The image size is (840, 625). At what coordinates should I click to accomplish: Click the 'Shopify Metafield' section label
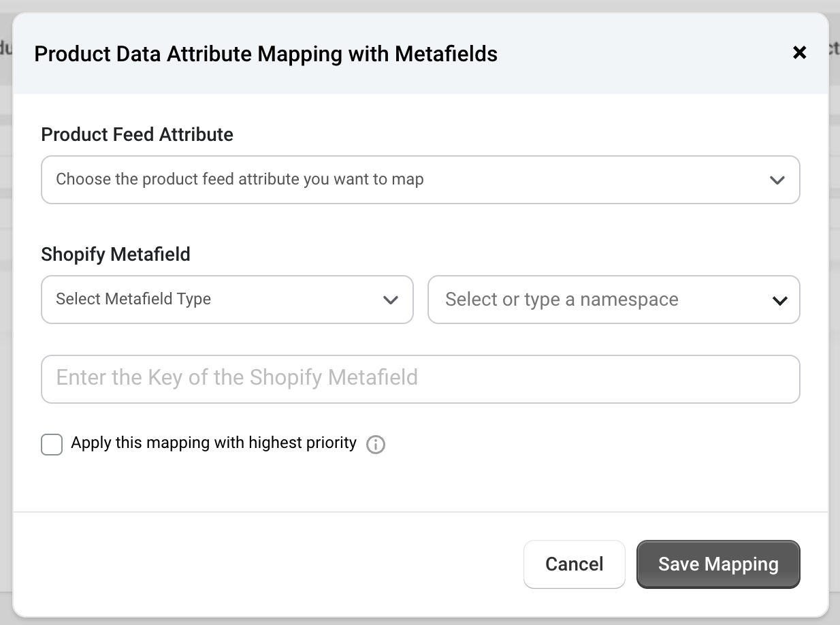click(x=116, y=255)
